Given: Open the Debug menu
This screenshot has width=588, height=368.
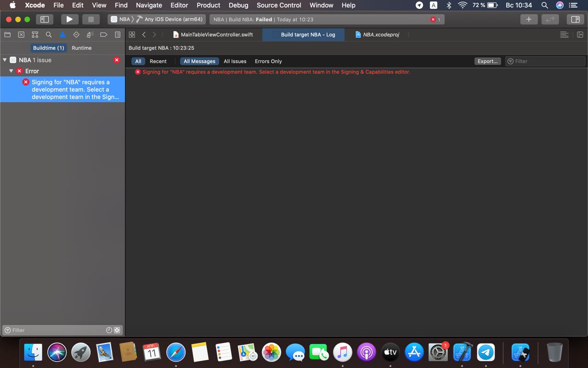Looking at the screenshot, I should (238, 5).
